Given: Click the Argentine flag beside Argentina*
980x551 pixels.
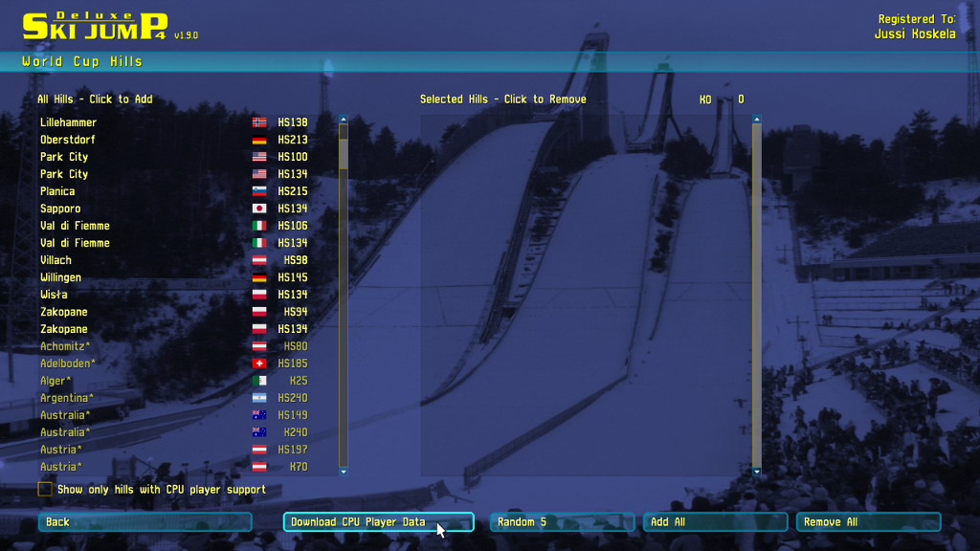Looking at the screenshot, I should point(259,398).
